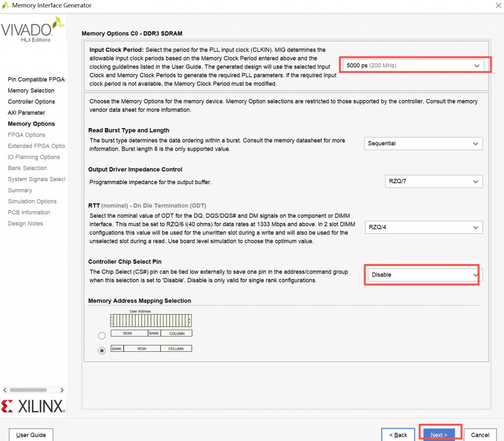Select ROW-BANK-COLUMN address mapping radio button
This screenshot has width=504, height=441.
click(x=102, y=336)
